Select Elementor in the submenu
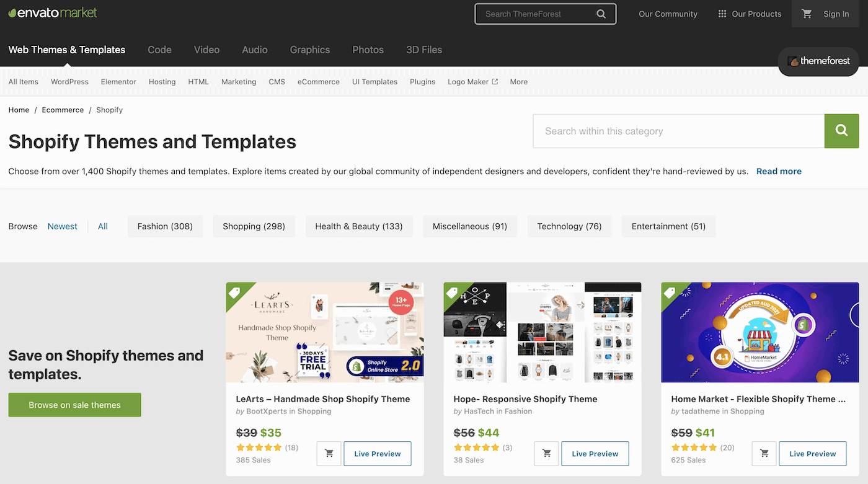This screenshot has height=484, width=868. (118, 82)
